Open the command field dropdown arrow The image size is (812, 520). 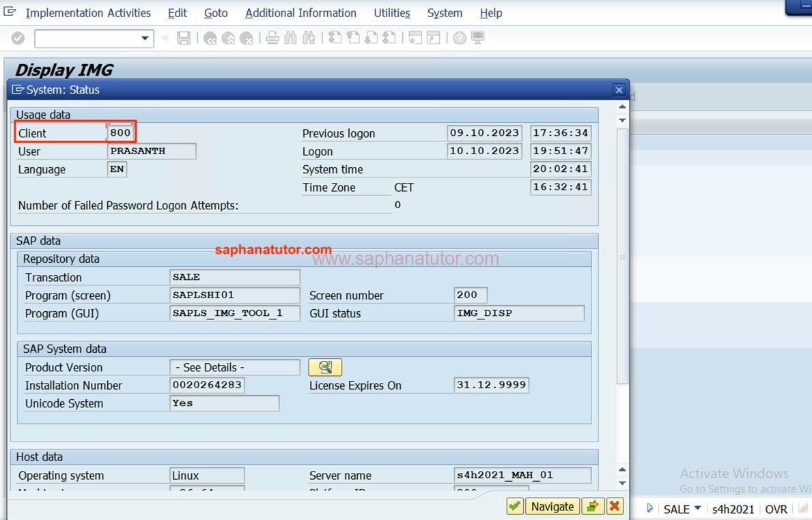[x=145, y=38]
